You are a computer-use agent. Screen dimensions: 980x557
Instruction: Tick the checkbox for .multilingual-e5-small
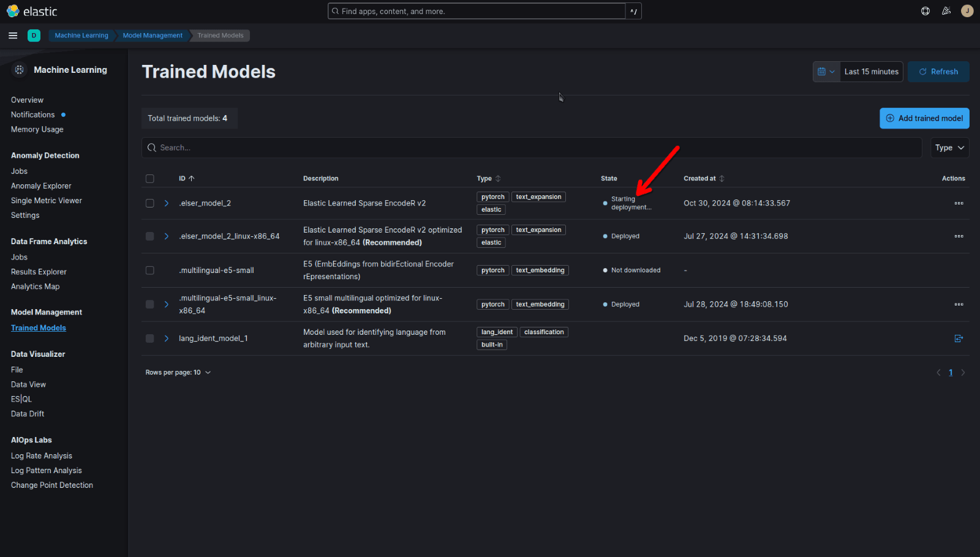point(149,270)
